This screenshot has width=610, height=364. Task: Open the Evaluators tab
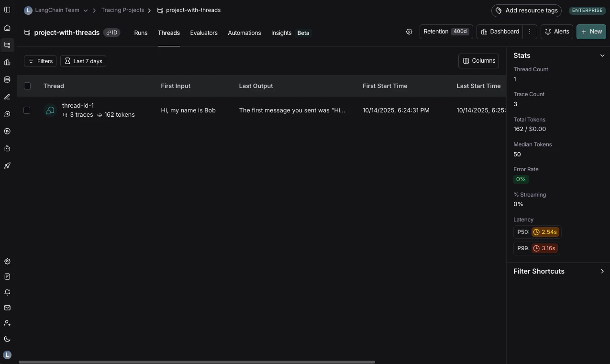point(204,33)
